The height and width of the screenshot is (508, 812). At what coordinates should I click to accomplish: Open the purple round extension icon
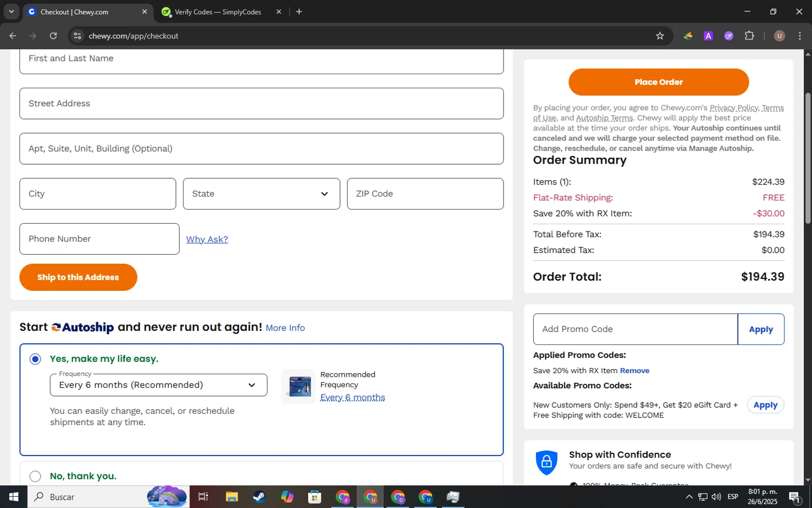coord(729,36)
